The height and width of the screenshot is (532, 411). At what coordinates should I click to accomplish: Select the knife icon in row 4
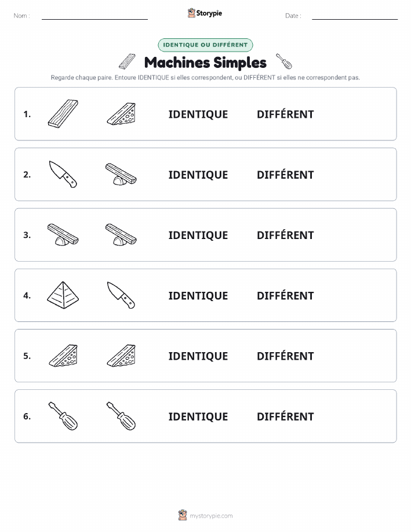point(121,295)
